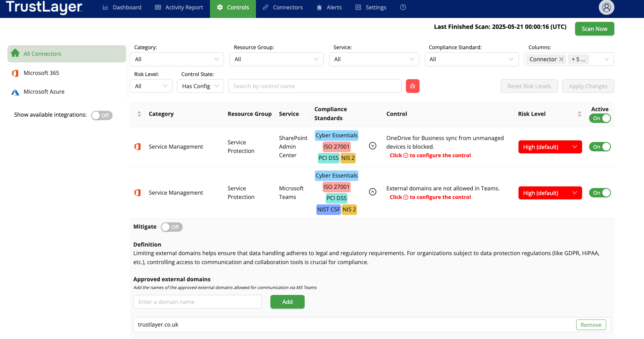644x339 pixels.
Task: Click the help question mark icon
Action: 403,7
